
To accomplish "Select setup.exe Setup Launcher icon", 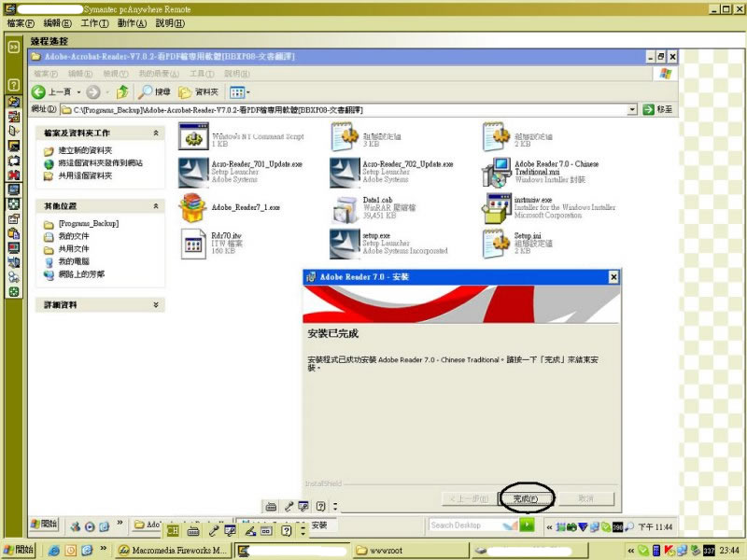I will coord(345,244).
